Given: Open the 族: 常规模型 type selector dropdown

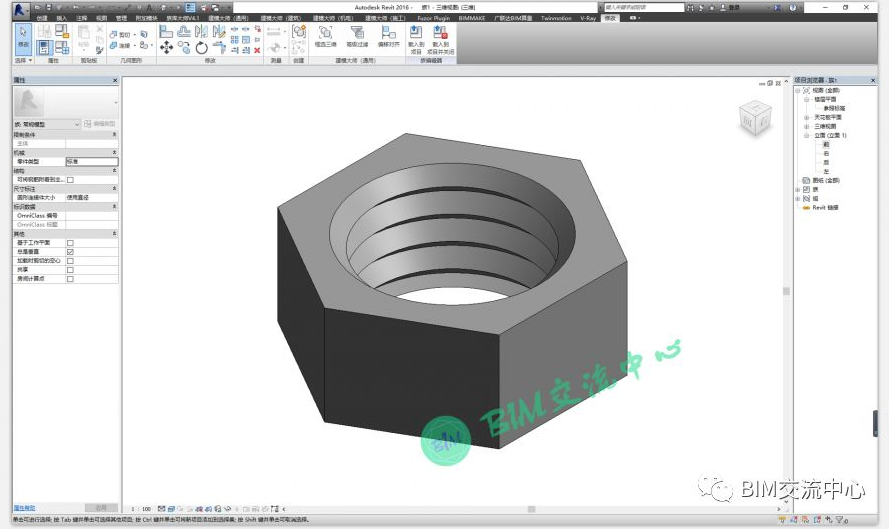Looking at the screenshot, I should 48,124.
